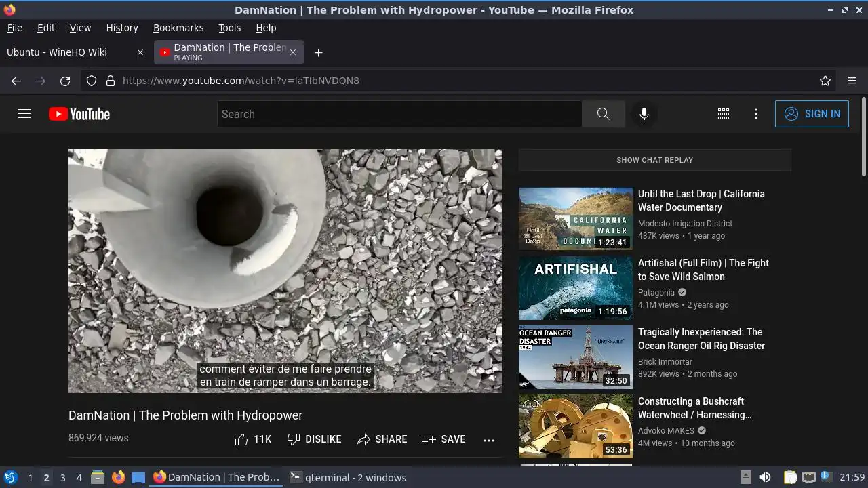Open Advoko MAKES channel link
Image resolution: width=868 pixels, height=488 pixels.
(x=667, y=431)
